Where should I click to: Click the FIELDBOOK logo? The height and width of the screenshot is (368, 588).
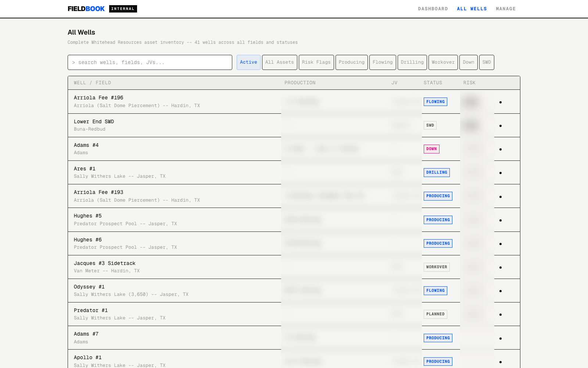tap(86, 9)
